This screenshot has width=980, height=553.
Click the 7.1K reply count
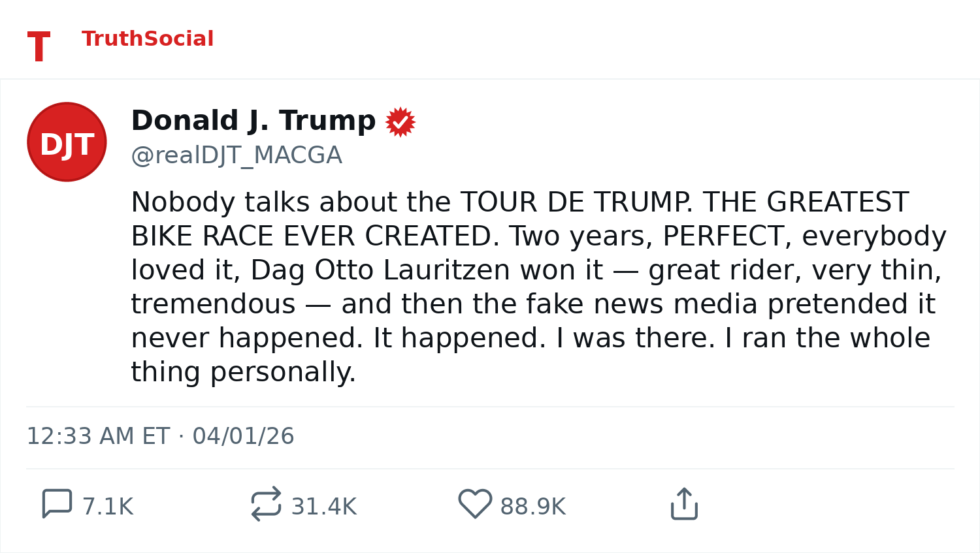pos(108,507)
